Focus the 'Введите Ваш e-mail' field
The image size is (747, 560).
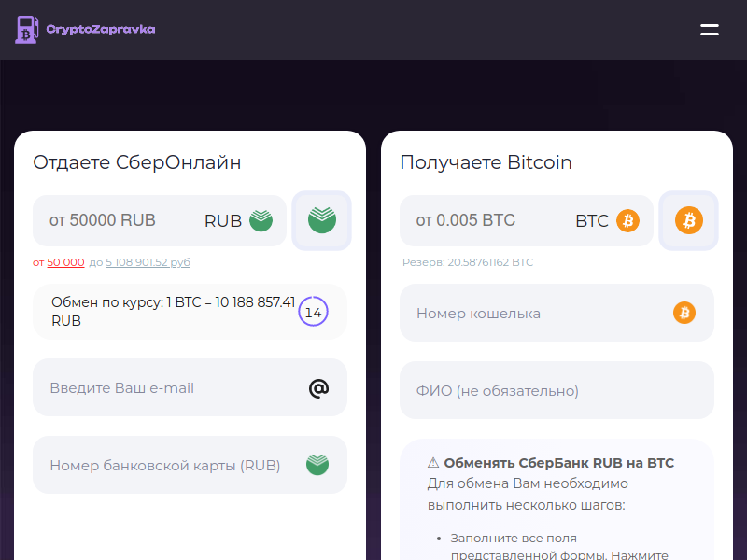(190, 387)
